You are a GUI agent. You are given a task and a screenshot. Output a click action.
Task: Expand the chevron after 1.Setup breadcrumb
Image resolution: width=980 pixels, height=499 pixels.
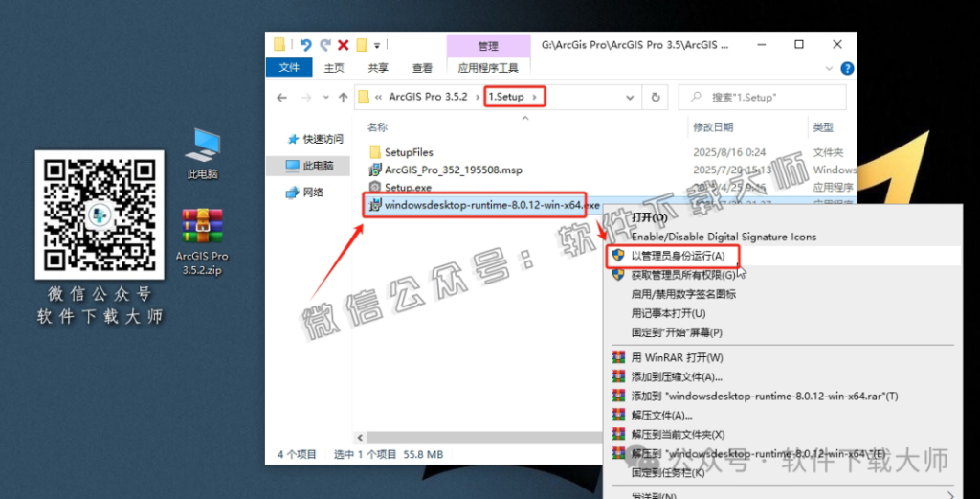pyautogui.click(x=534, y=97)
